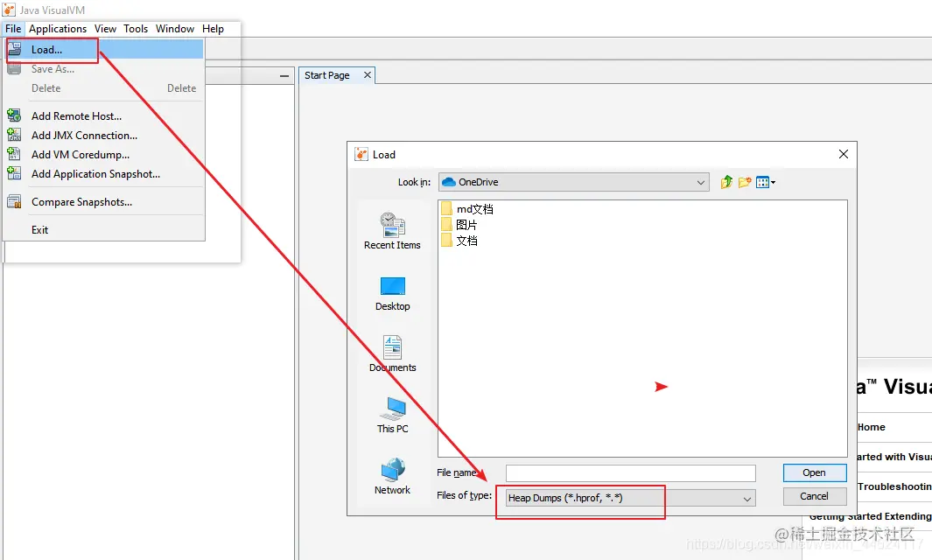Viewport: 932px width, 560px height.
Task: Click the File name input field
Action: (631, 473)
